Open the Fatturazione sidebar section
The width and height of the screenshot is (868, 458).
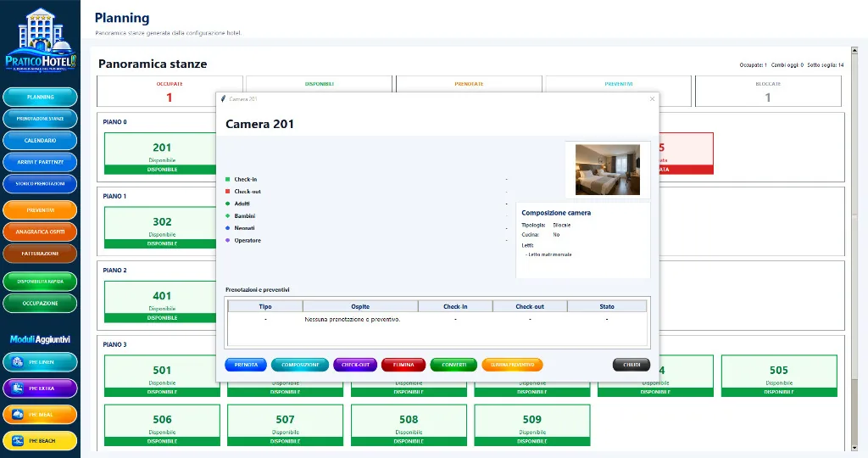(x=40, y=253)
